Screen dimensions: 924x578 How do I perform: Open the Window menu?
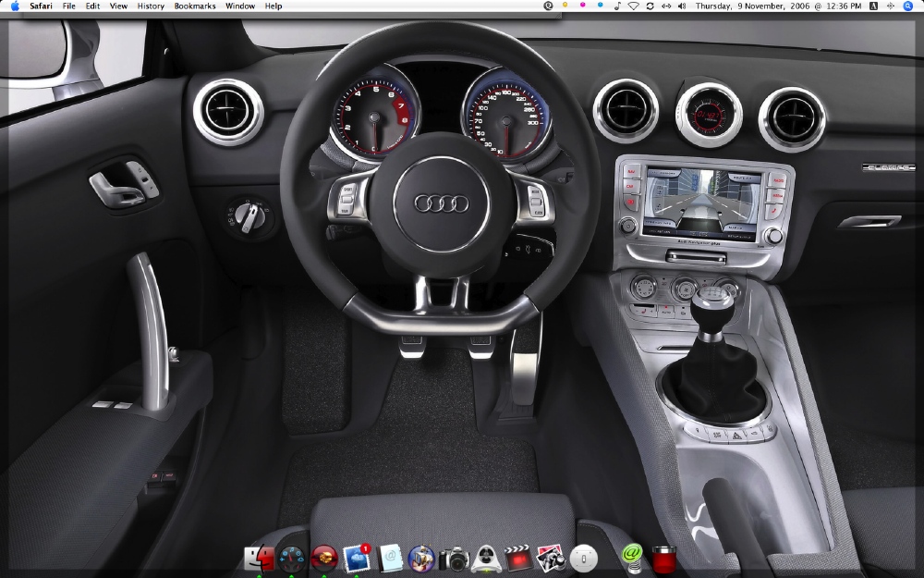(240, 6)
